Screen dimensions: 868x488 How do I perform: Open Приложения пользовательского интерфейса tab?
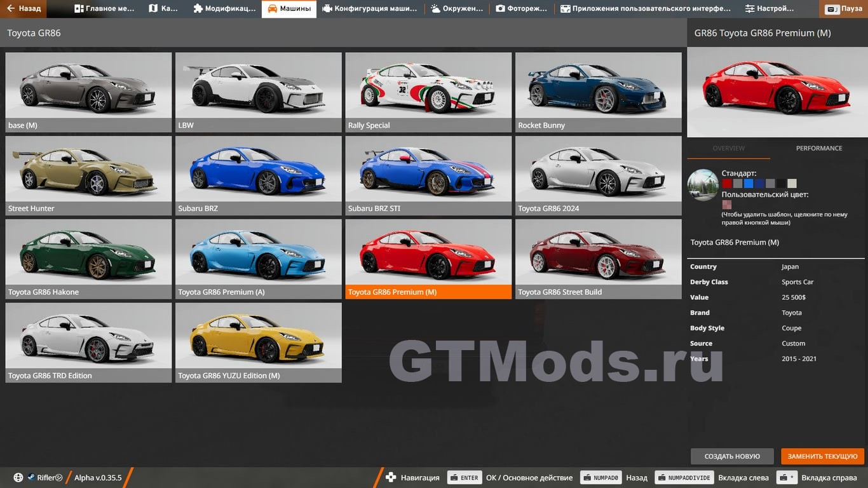(646, 9)
